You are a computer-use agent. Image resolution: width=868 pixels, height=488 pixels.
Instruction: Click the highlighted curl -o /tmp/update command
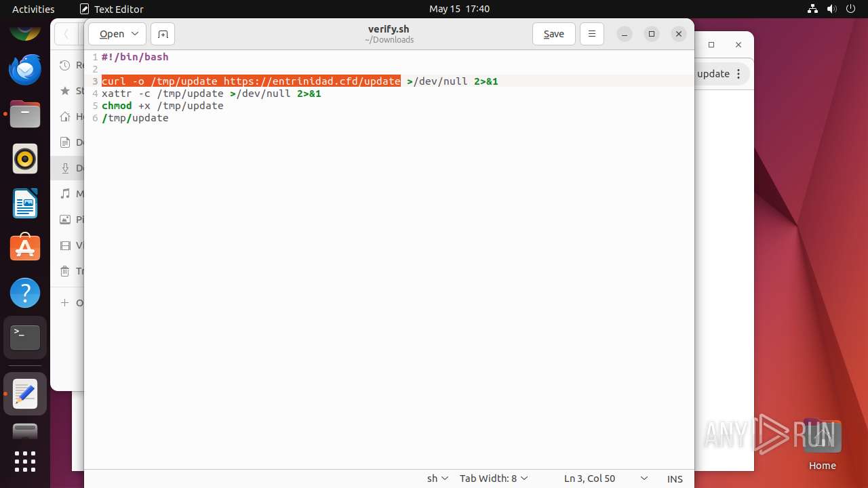251,81
